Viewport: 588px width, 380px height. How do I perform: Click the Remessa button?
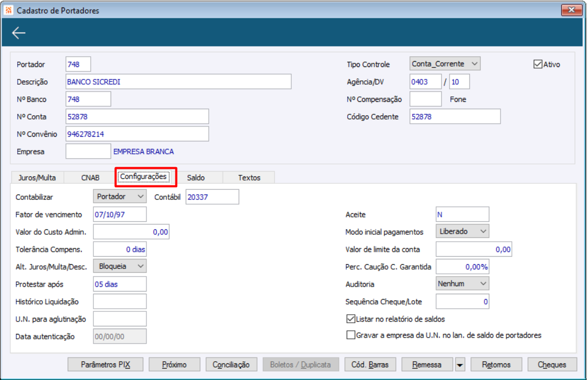(427, 364)
